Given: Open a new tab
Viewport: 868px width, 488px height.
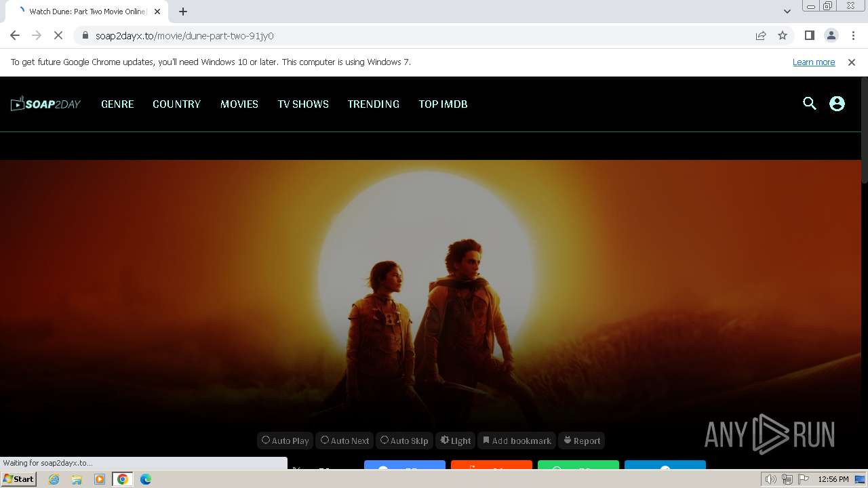Looking at the screenshot, I should pos(183,12).
